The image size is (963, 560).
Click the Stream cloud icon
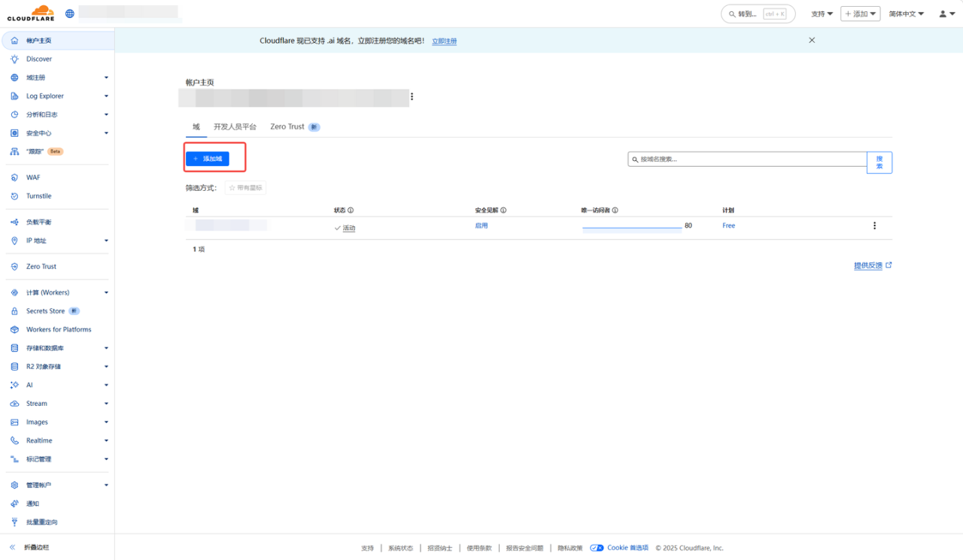pos(14,404)
